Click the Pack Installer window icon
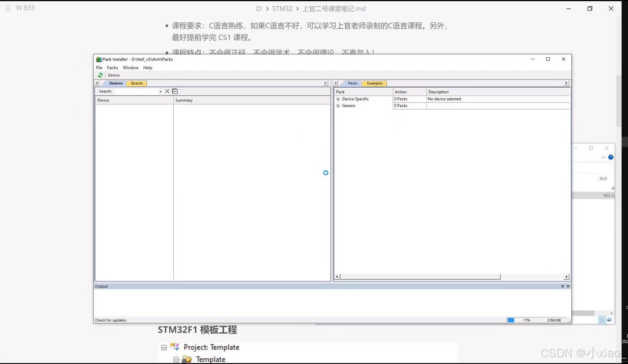Image resolution: width=628 pixels, height=364 pixels. click(x=98, y=59)
